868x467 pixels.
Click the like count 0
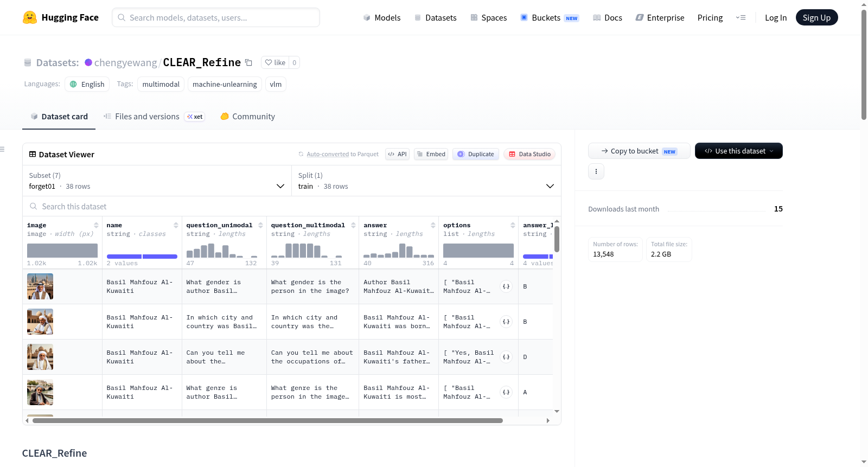pos(295,62)
